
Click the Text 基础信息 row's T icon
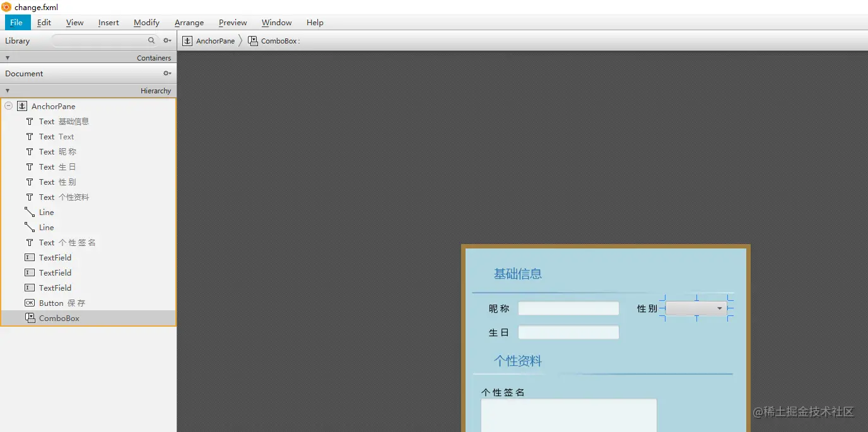pos(30,121)
